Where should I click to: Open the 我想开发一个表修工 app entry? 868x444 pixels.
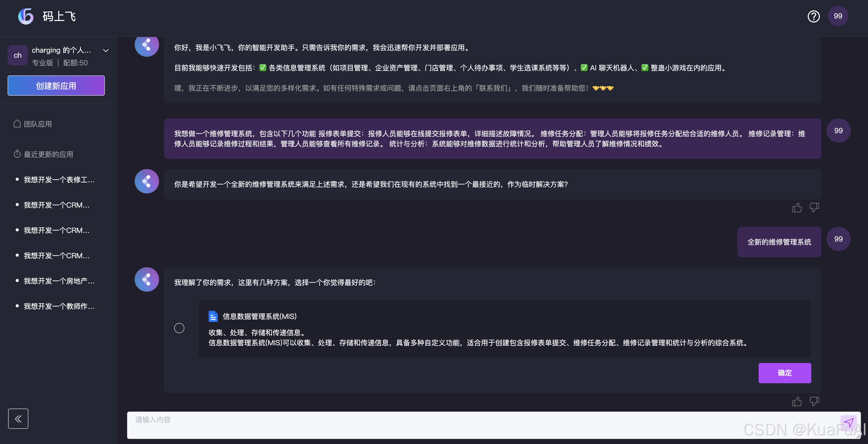59,179
